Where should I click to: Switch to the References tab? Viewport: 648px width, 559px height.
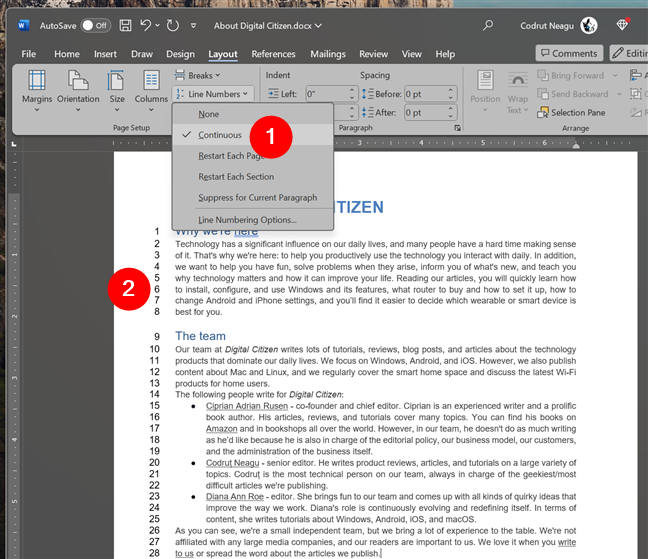[x=273, y=54]
